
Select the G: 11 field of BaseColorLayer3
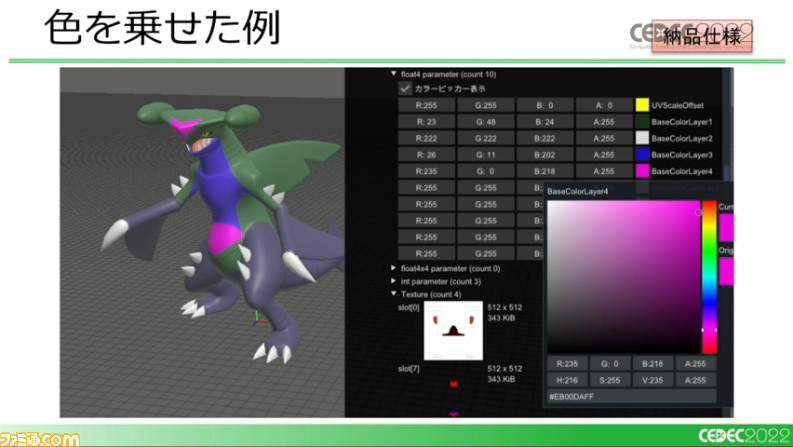486,155
